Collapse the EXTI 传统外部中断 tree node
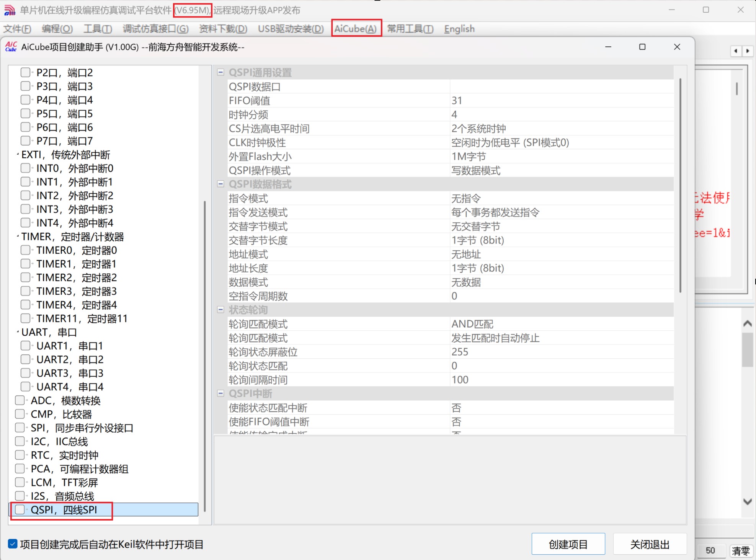The image size is (756, 560). pyautogui.click(x=18, y=155)
